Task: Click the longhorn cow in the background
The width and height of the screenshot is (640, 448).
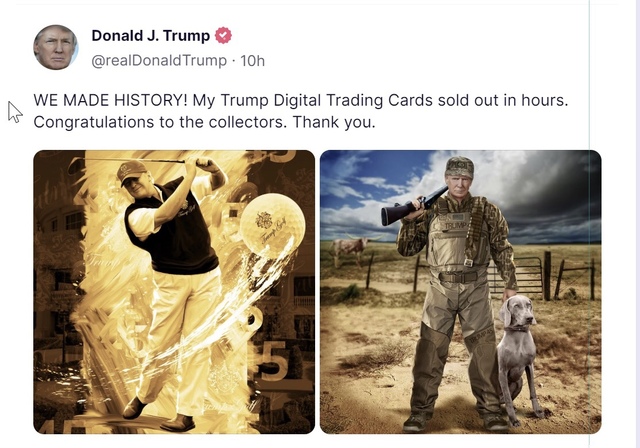Action: (351, 247)
